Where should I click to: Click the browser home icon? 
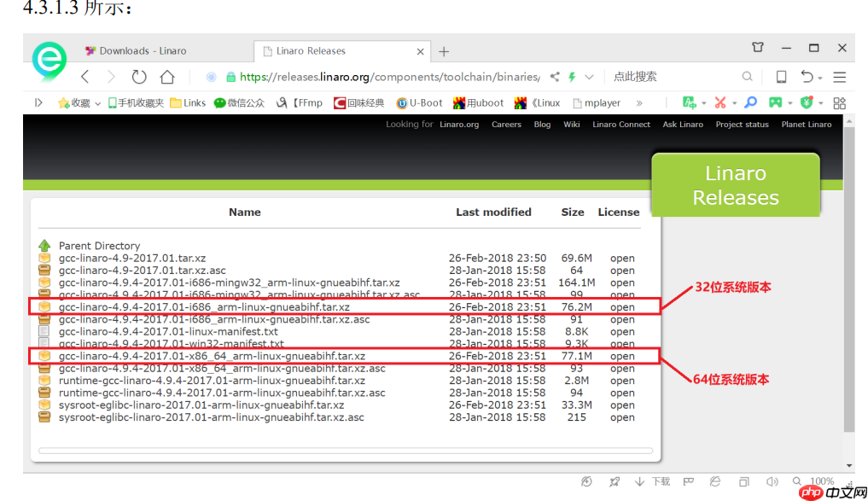tap(167, 77)
